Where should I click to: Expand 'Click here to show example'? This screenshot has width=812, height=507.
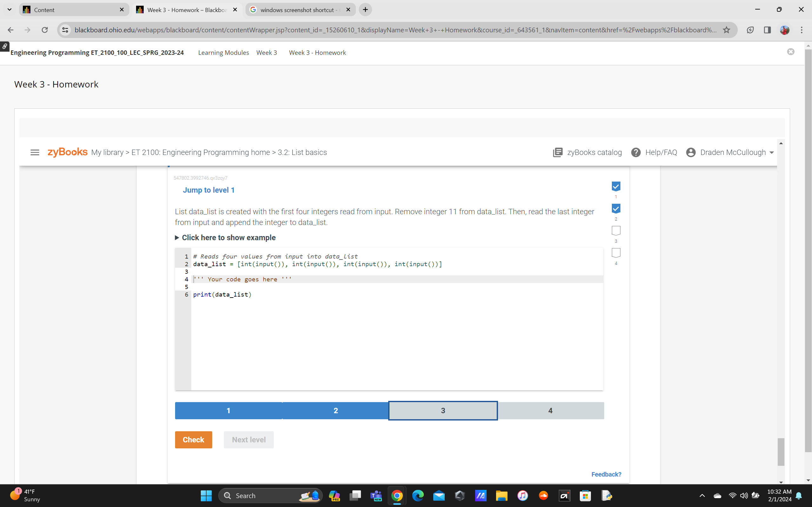pos(228,237)
